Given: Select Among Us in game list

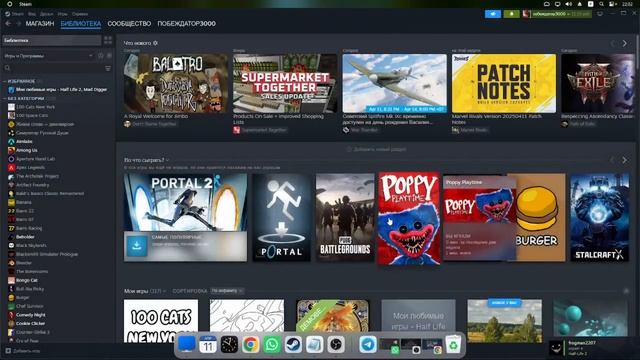Looking at the screenshot, I should (27, 150).
